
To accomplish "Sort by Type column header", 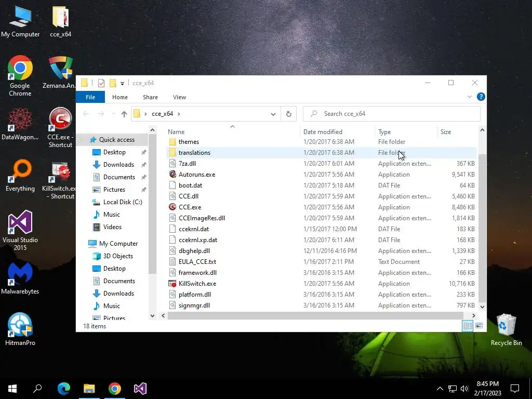I will point(406,131).
